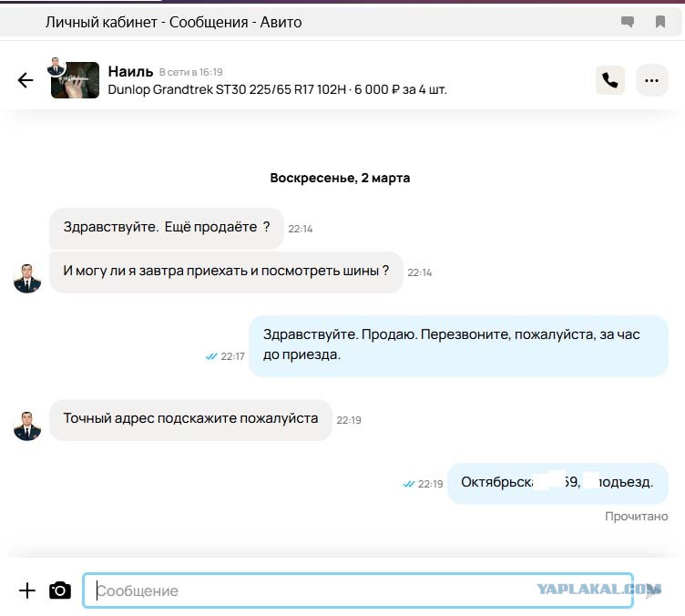Click the speech bubble icon in title bar
The width and height of the screenshot is (685, 616).
pos(628,21)
